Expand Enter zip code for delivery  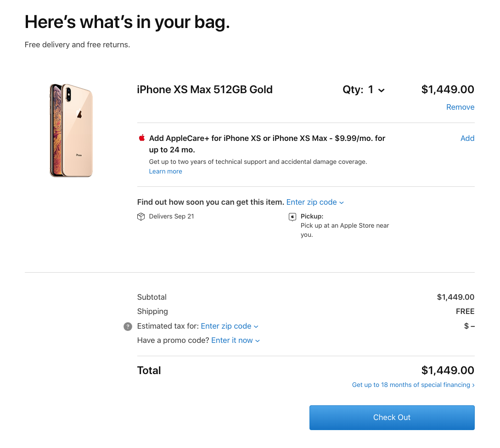click(315, 202)
